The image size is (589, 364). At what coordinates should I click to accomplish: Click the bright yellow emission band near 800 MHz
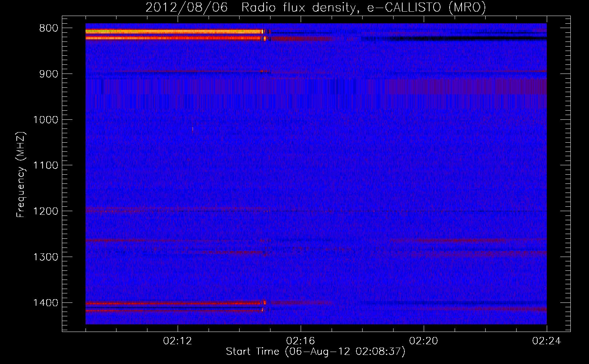pyautogui.click(x=174, y=32)
